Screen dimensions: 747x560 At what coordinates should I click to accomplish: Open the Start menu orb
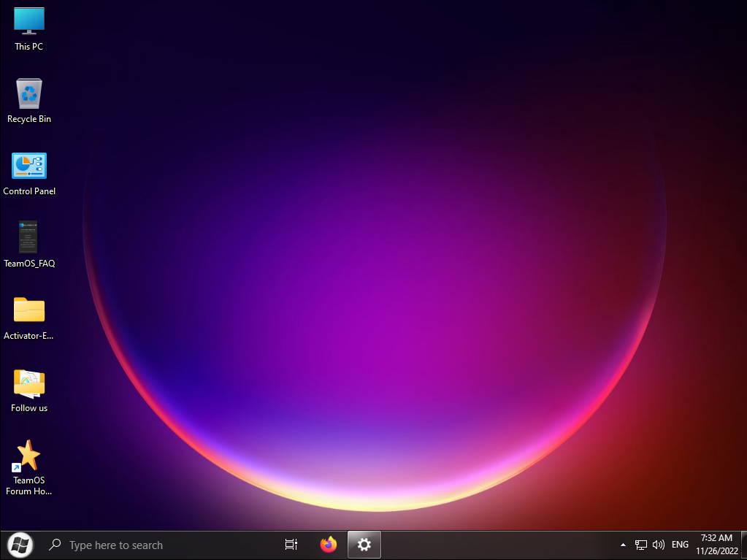pyautogui.click(x=20, y=545)
